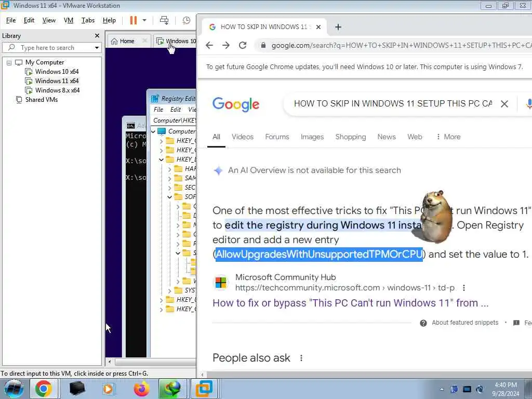Click the Chrome back arrow
The height and width of the screenshot is (399, 532).
click(x=209, y=45)
